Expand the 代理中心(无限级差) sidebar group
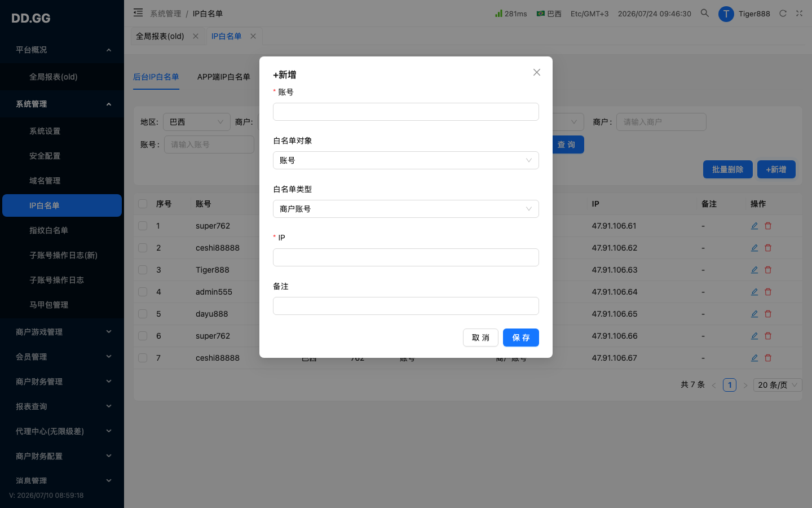Viewport: 812px width, 508px height. [x=62, y=431]
